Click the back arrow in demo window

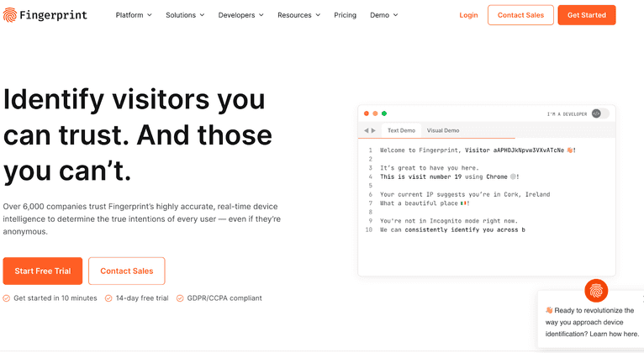point(367,130)
